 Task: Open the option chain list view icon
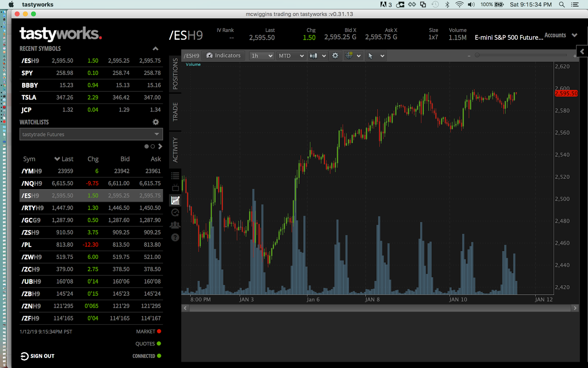(x=175, y=176)
